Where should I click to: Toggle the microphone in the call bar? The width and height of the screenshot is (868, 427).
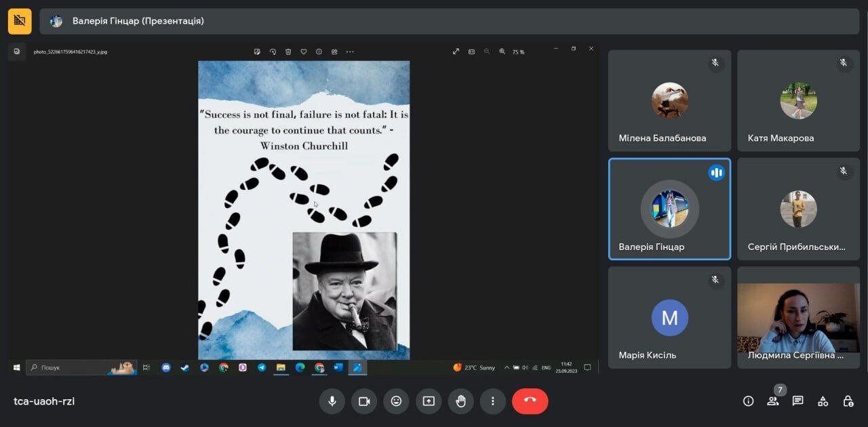tap(332, 401)
